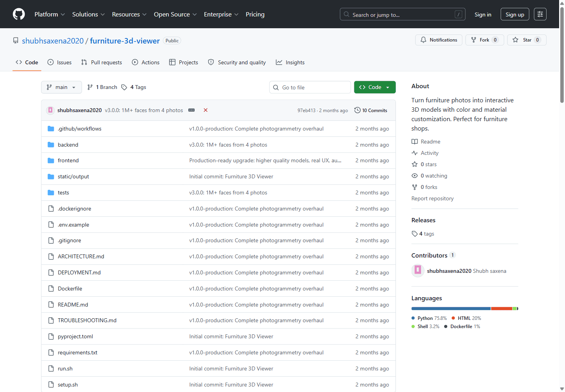565x392 pixels.
Task: Click the branch icon beside 1 Branch
Action: (x=90, y=87)
